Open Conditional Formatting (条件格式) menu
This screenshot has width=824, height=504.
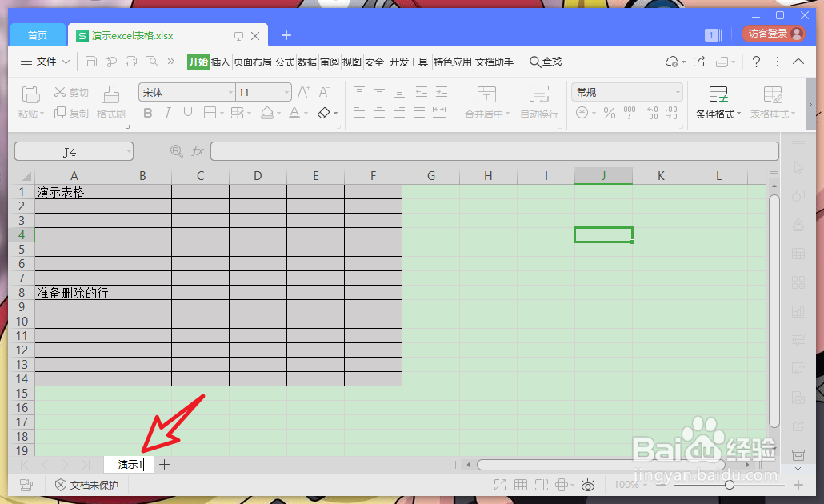(x=718, y=102)
